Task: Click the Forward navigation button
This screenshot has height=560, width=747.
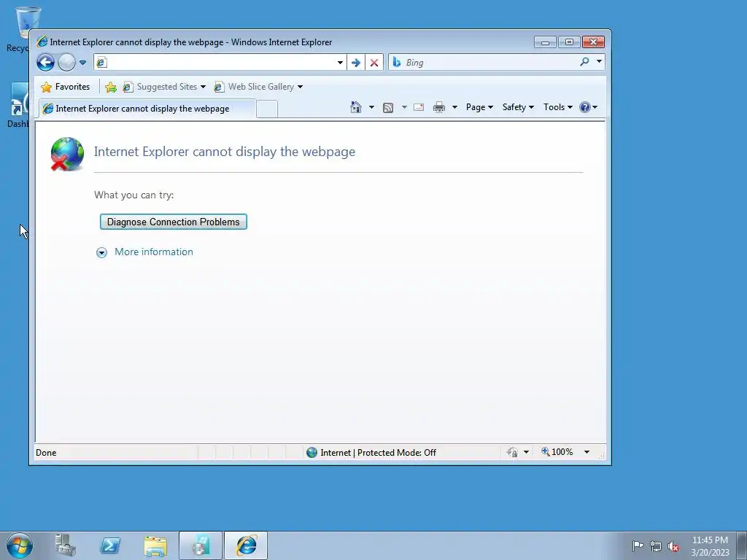Action: tap(66, 63)
